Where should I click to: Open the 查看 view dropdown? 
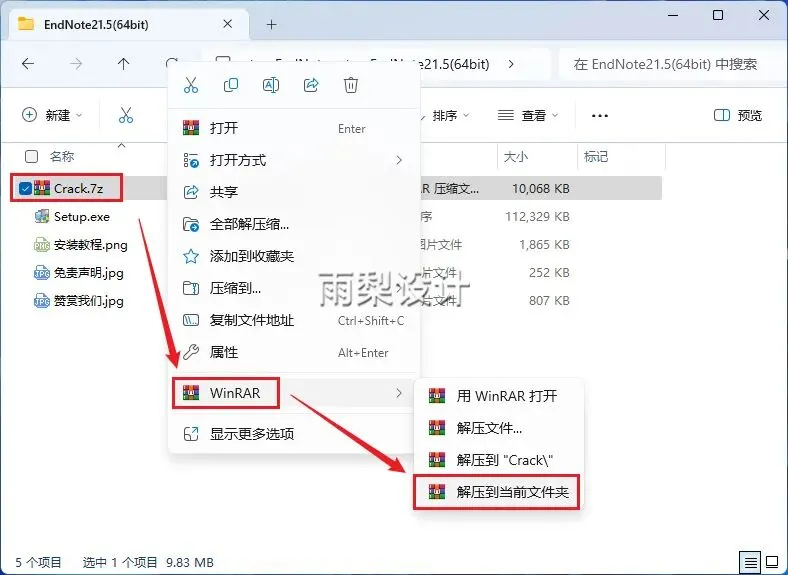528,116
